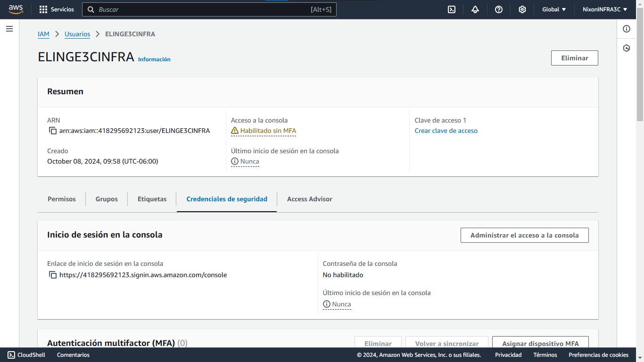Click the console sign-in URL text
644x362 pixels.
(x=143, y=275)
